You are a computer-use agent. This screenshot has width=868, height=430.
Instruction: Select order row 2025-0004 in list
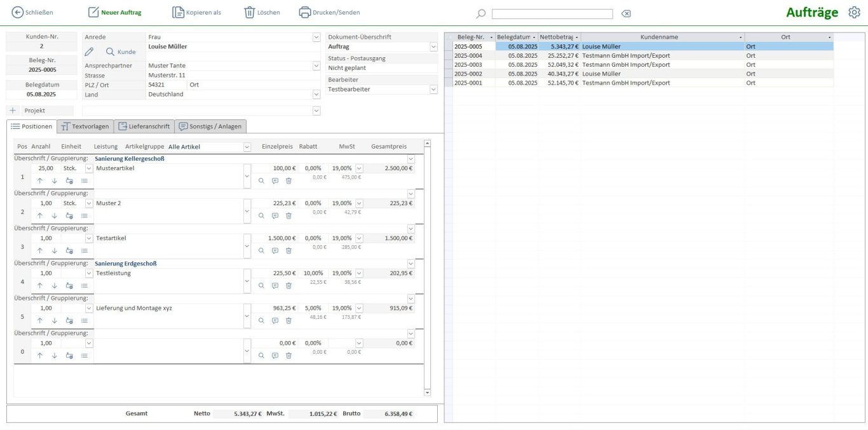(x=642, y=55)
